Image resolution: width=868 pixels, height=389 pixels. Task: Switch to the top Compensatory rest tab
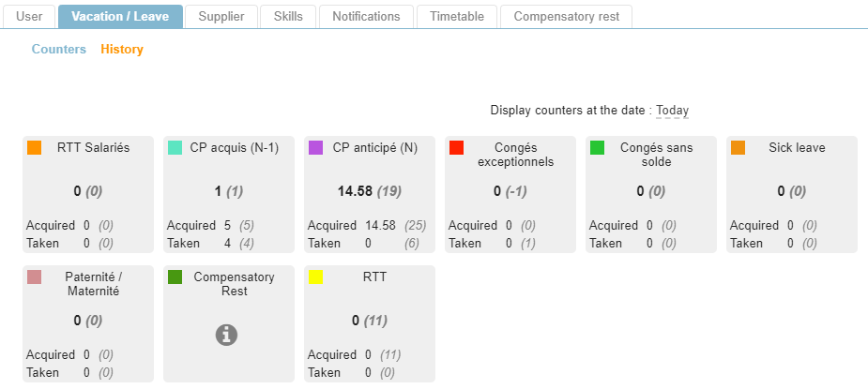[x=566, y=17]
